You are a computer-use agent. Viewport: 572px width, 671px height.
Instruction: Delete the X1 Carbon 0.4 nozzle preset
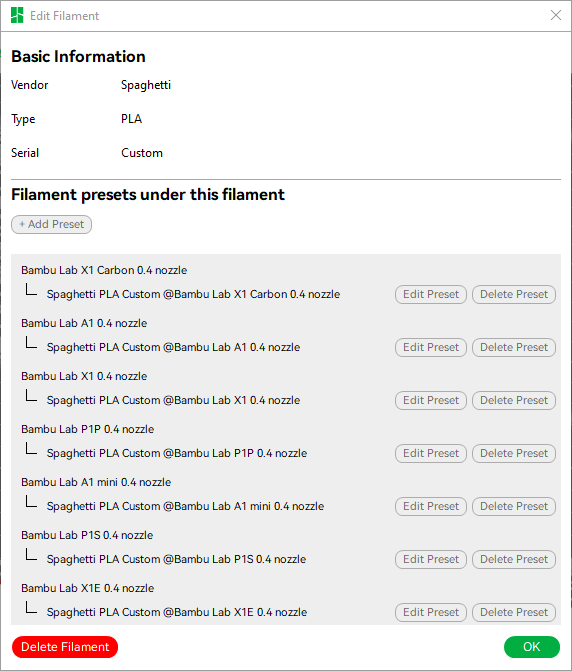pos(514,294)
